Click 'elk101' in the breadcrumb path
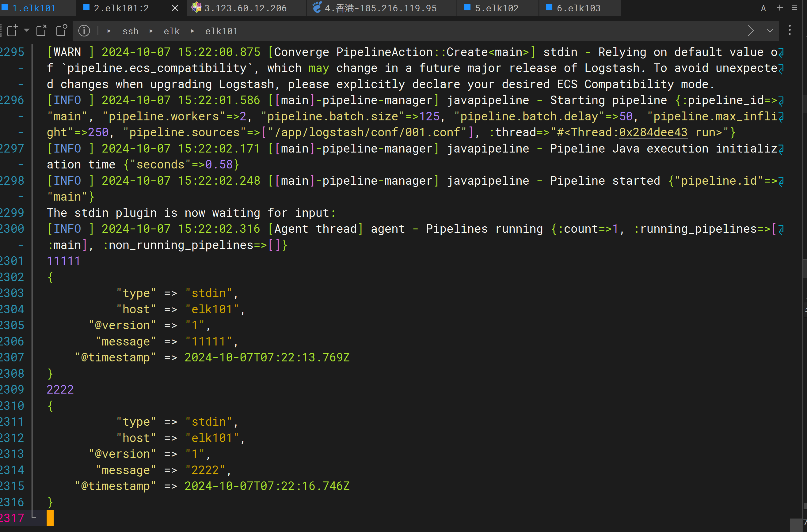The height and width of the screenshot is (532, 807). [x=221, y=31]
